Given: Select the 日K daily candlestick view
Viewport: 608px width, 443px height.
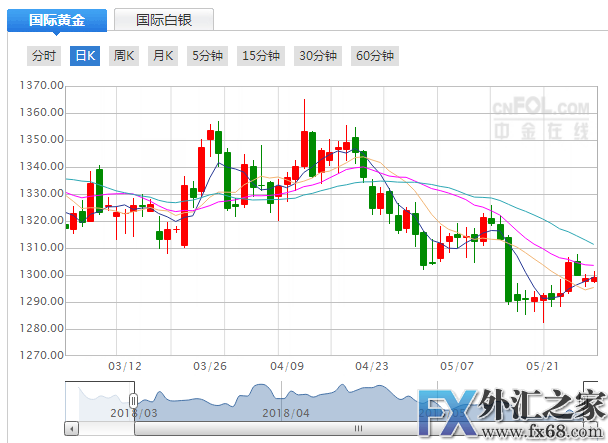Looking at the screenshot, I should [x=84, y=56].
